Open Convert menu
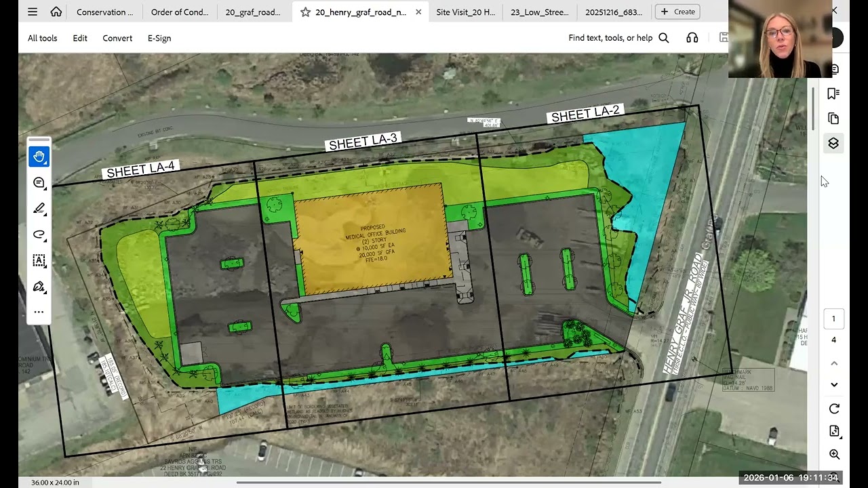The width and height of the screenshot is (868, 488). (117, 38)
